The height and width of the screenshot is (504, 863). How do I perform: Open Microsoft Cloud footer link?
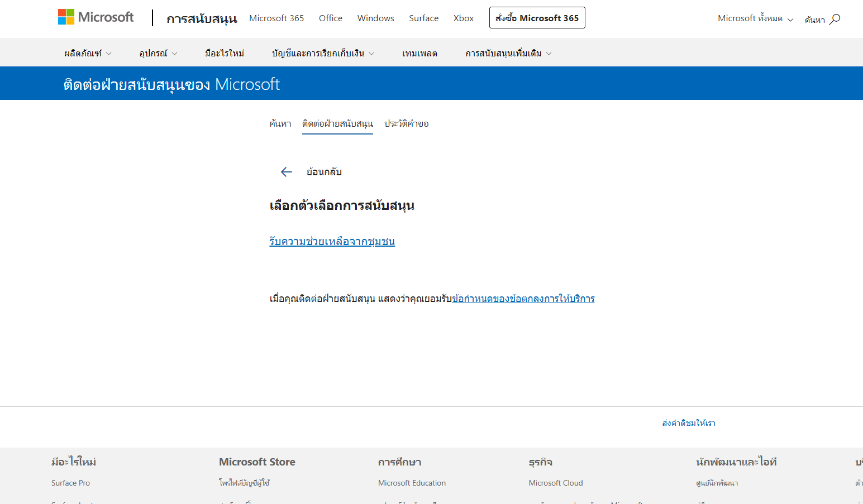coord(556,483)
